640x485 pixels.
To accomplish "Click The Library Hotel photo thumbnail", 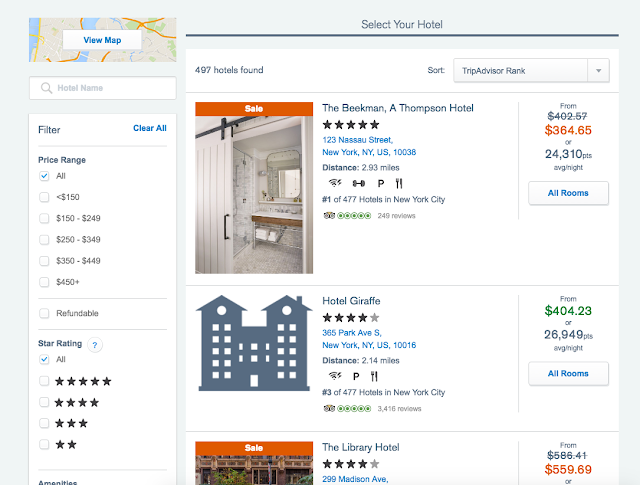I will click(x=254, y=470).
